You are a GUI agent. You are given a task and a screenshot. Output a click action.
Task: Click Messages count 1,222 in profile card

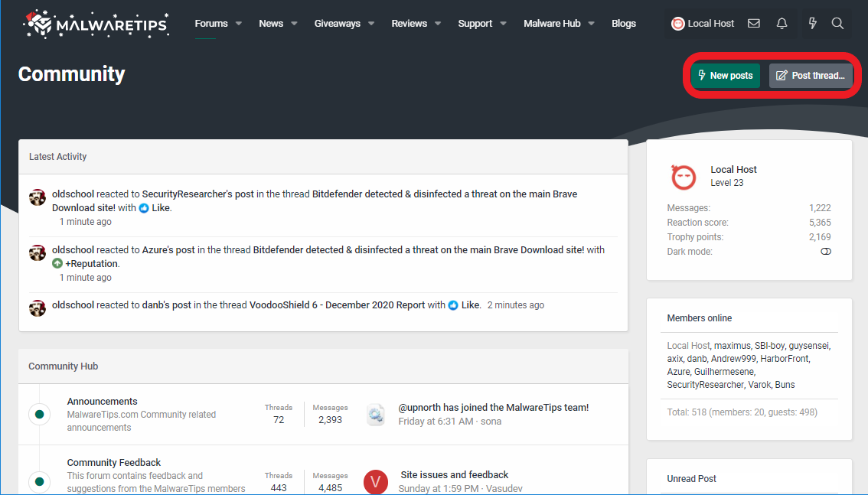pos(820,208)
